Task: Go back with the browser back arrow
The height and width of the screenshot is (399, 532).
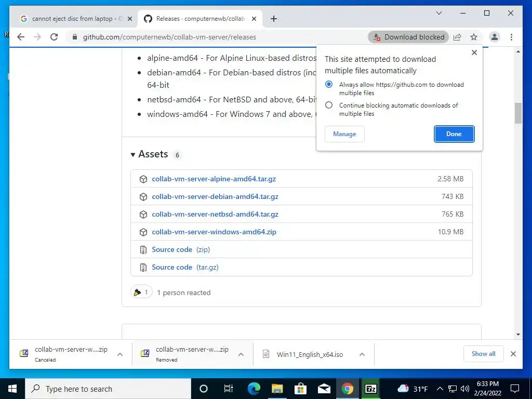Action: pyautogui.click(x=21, y=37)
